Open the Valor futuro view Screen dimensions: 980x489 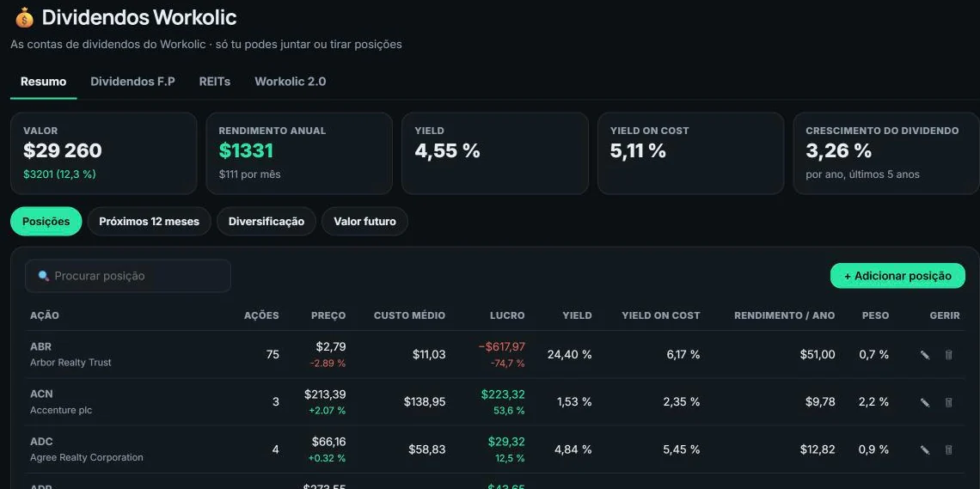click(364, 221)
